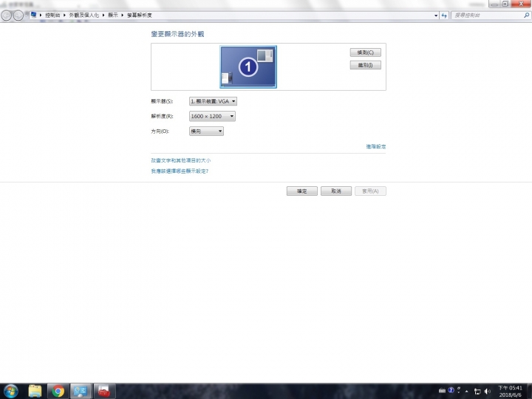Screen dimensions: 532x399
Task: Click the refresh button beside the address bar
Action: tap(444, 16)
